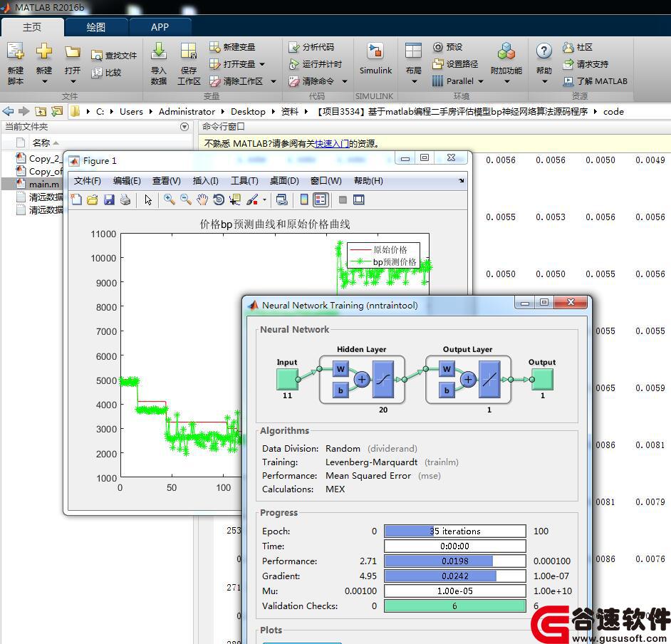
Task: Click the Desktop segment in the path
Action: (248, 112)
